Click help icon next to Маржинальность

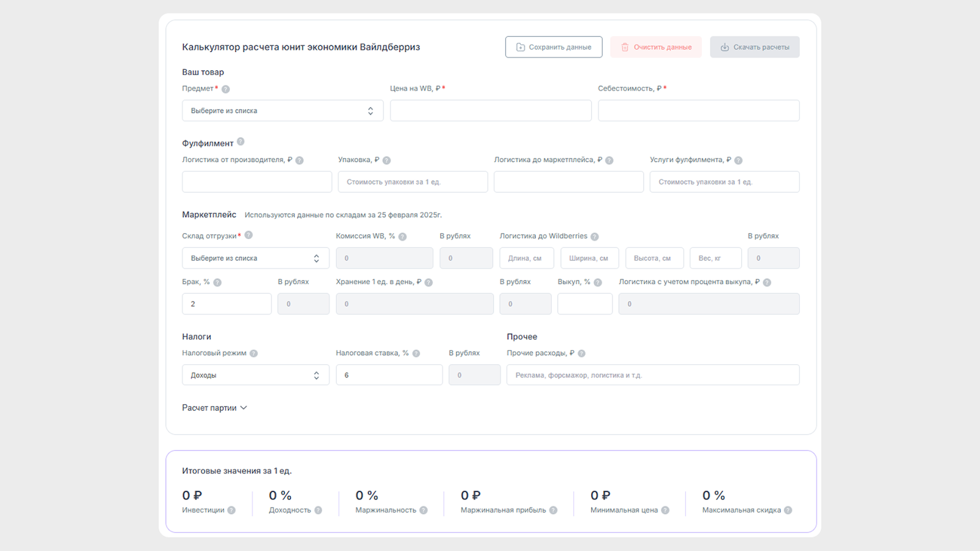[424, 510]
